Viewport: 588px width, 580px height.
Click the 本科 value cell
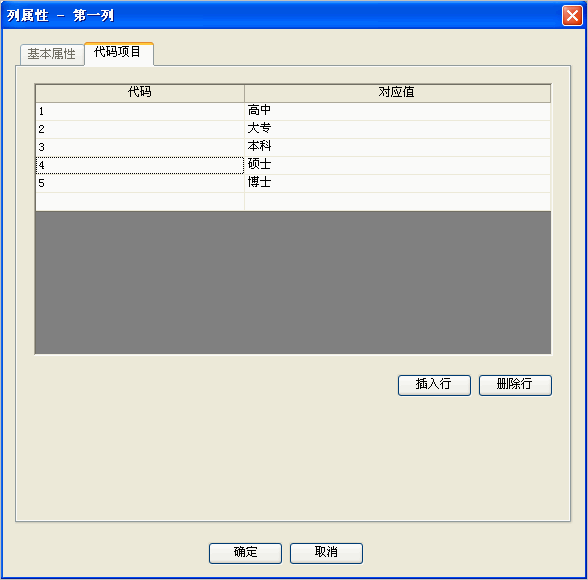click(398, 147)
